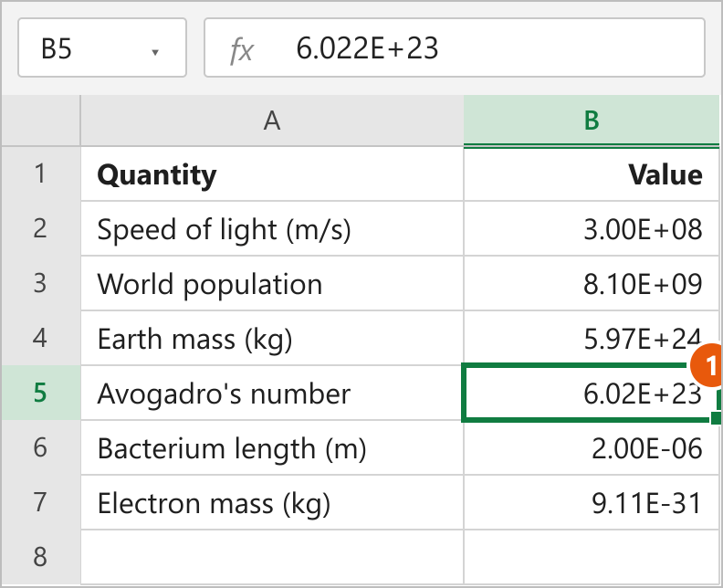The height and width of the screenshot is (588, 723).
Task: Click the fx insert function icon
Action: click(242, 49)
